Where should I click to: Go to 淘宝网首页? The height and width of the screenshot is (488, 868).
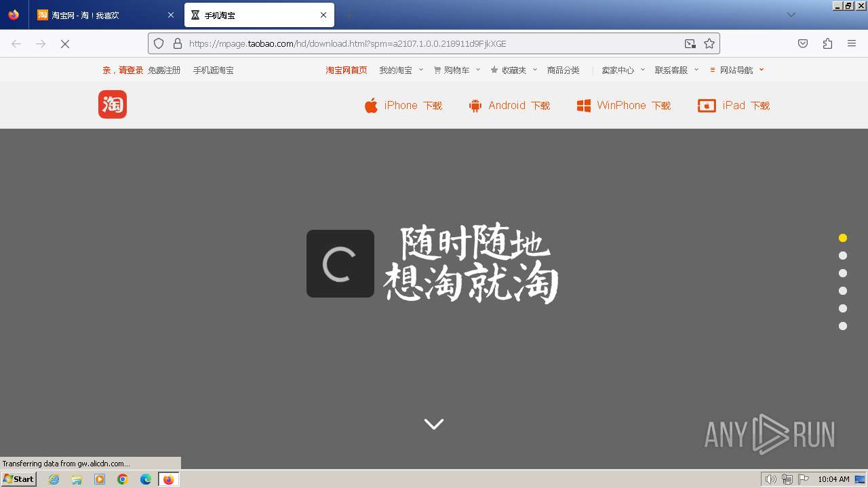coord(347,70)
